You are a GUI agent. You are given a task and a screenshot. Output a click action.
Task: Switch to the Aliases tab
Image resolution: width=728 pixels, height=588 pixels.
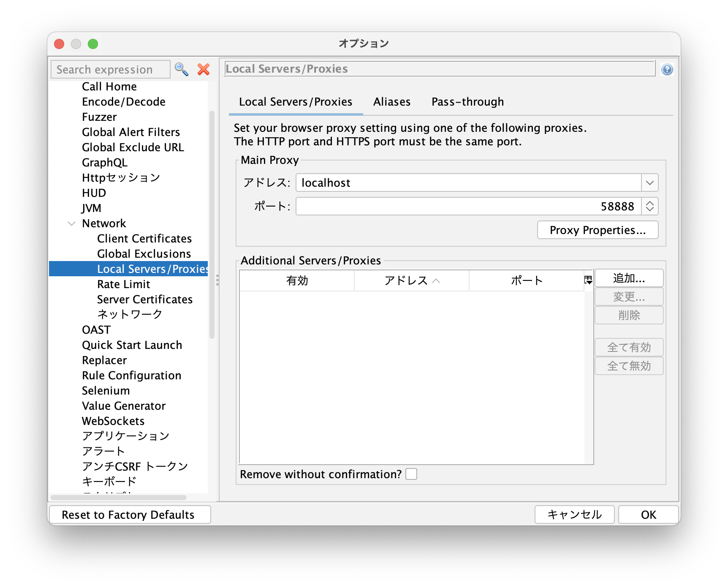[x=392, y=102]
